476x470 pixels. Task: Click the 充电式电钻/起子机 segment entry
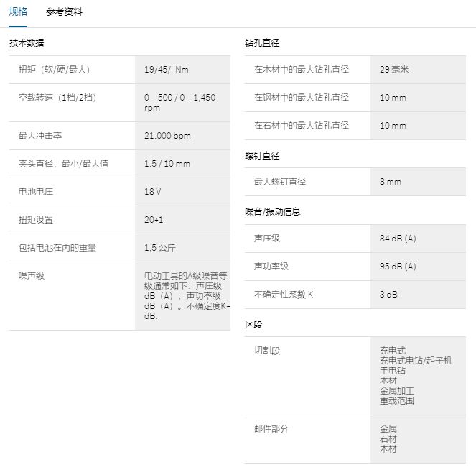click(x=416, y=361)
